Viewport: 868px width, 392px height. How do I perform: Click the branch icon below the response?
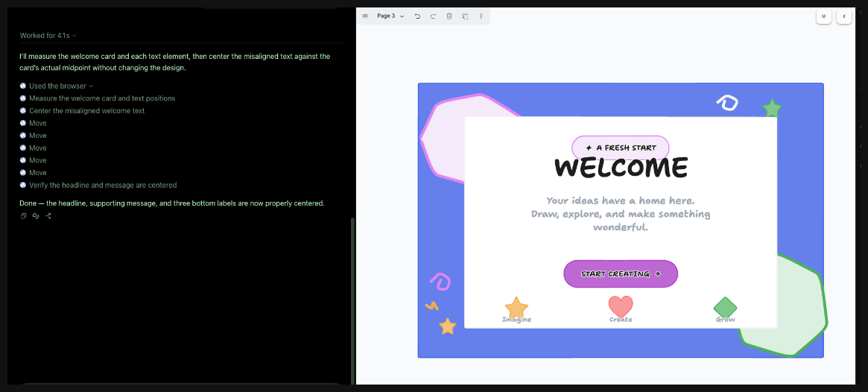point(48,216)
